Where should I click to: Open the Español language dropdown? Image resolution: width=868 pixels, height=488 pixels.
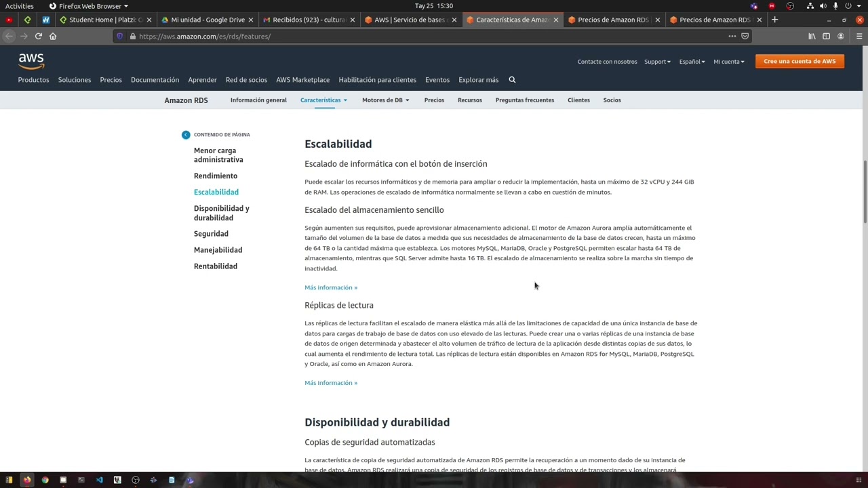point(692,62)
